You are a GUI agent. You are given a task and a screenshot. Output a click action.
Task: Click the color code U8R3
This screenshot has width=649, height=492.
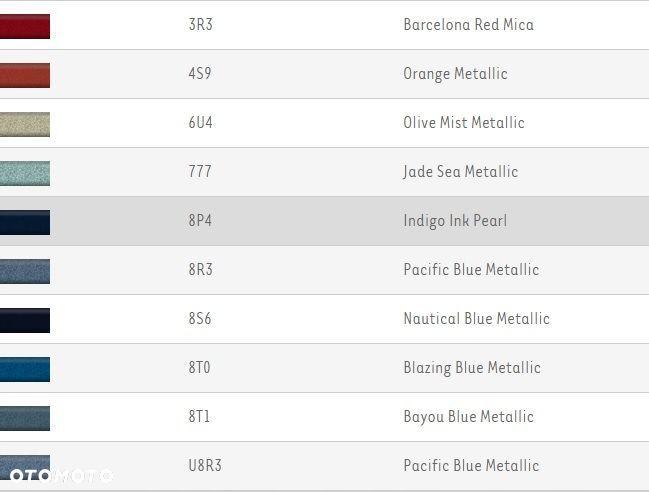coord(205,465)
